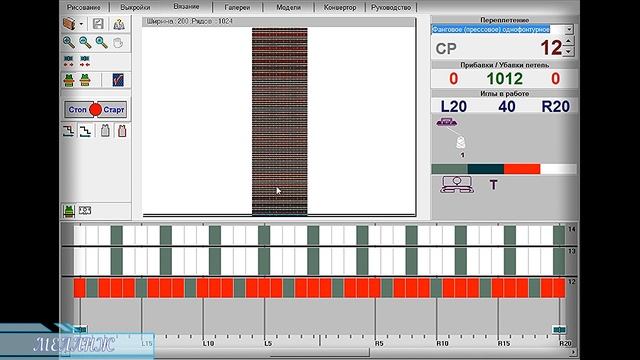Click the white yarn cone icon labeled 1
This screenshot has height=360, width=640.
461,142
